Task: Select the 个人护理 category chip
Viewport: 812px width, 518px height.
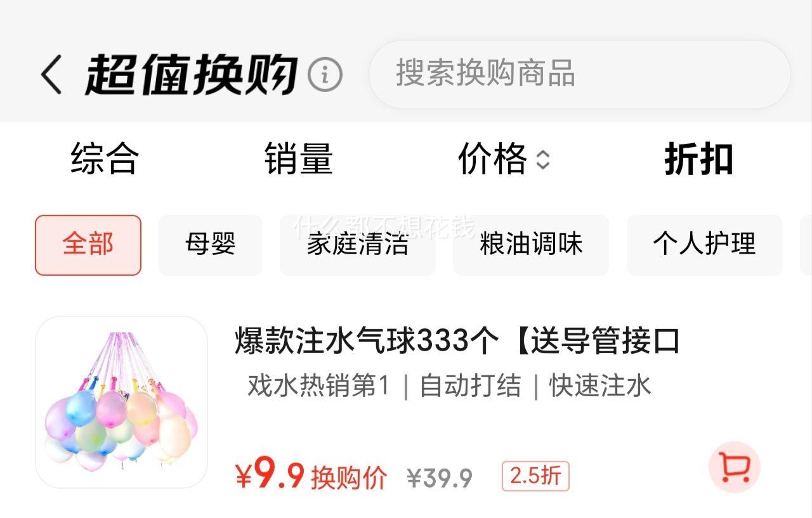Action: click(x=705, y=245)
